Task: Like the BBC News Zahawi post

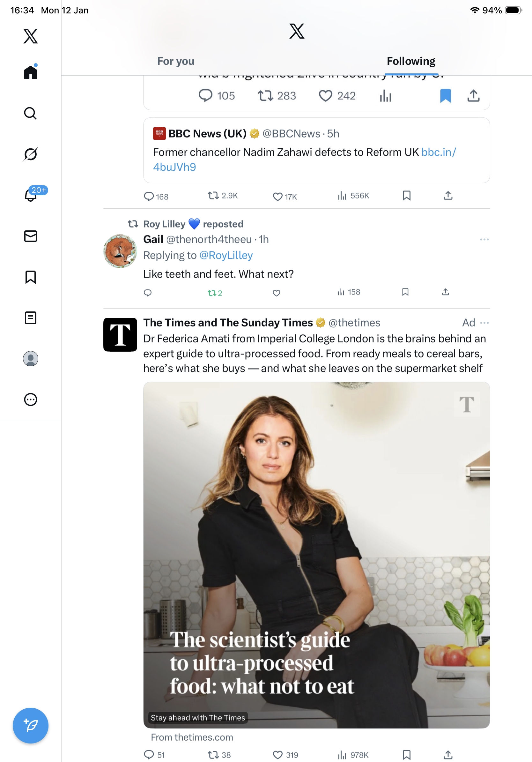Action: [x=277, y=197]
